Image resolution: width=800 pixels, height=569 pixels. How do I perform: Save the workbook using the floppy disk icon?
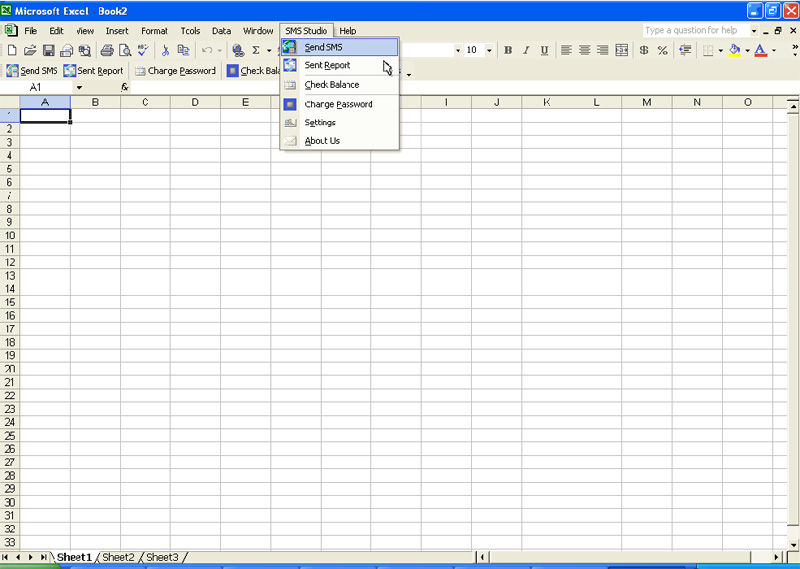coord(48,50)
